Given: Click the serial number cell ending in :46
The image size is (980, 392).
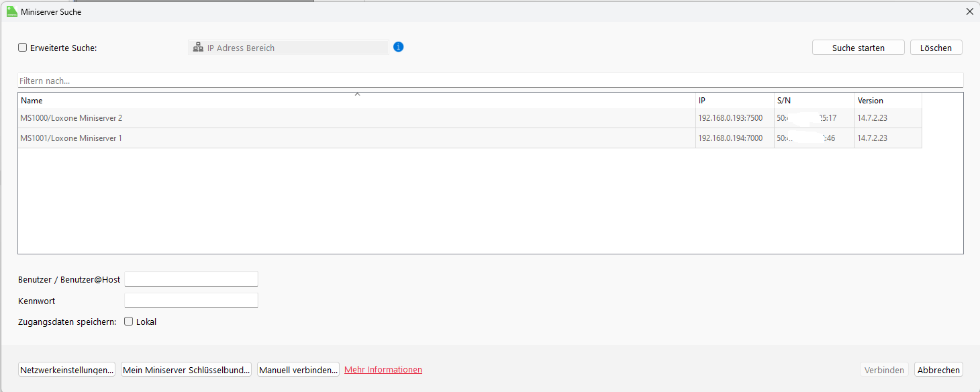Looking at the screenshot, I should point(814,138).
